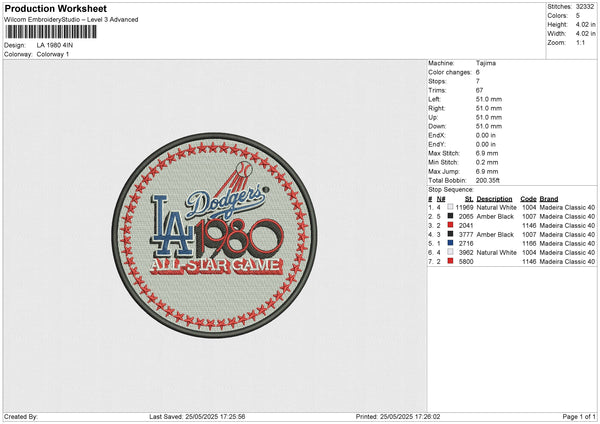Click the "Right:" value 51.0 mm

coord(489,108)
